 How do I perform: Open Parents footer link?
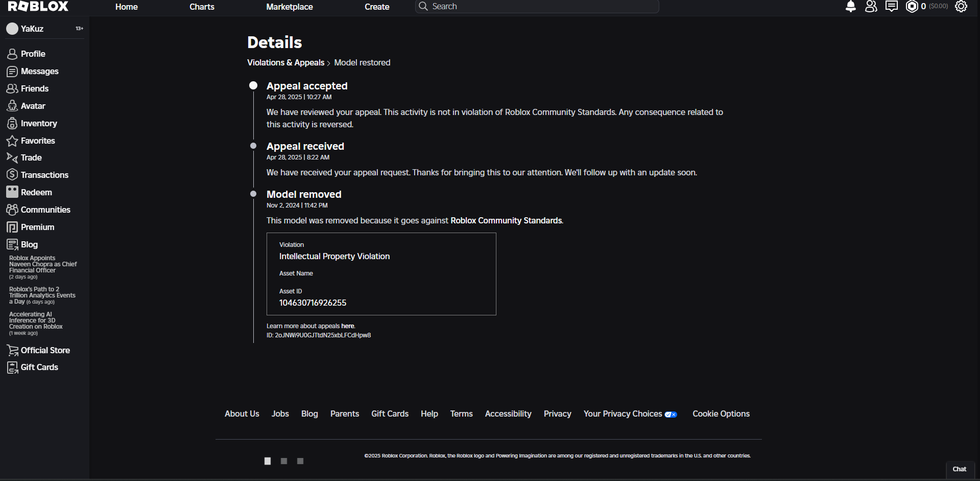tap(345, 414)
